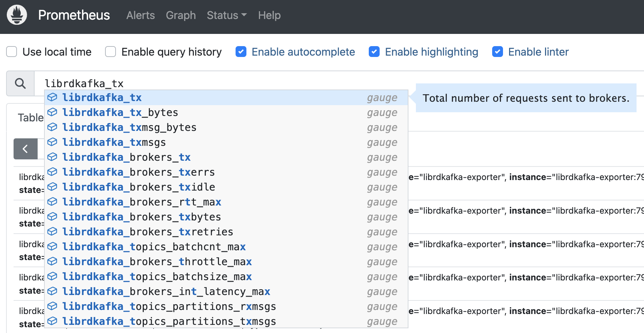Select librdkafka_brokers_rtt_max suggestion
This screenshot has height=333, width=644.
(226, 202)
